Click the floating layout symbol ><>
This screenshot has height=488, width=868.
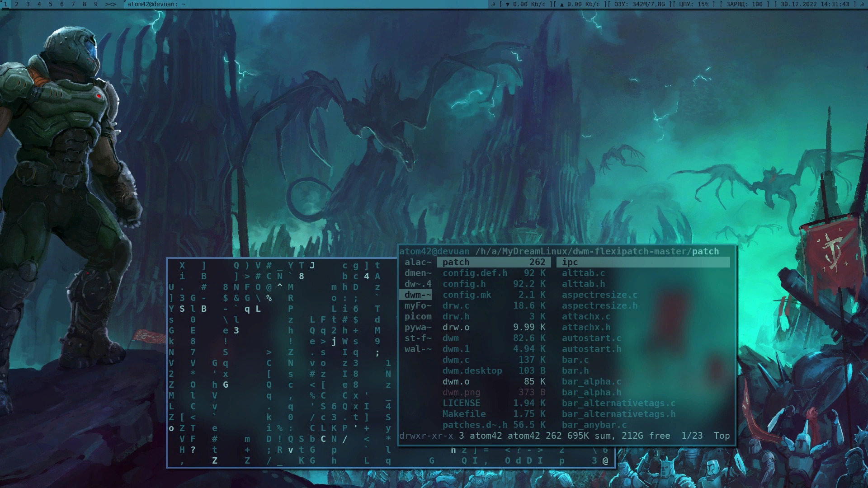pos(111,4)
